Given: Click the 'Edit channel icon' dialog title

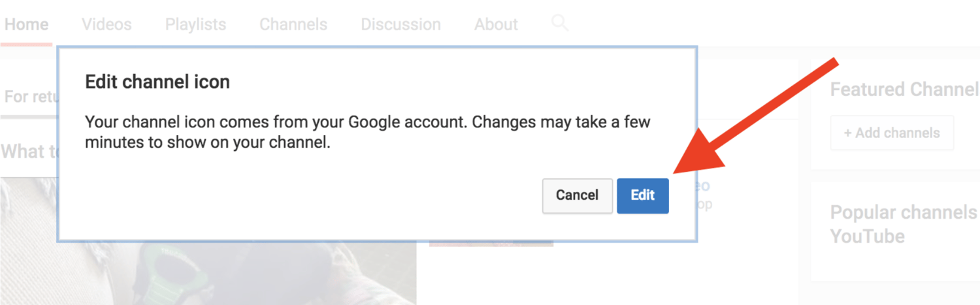Looking at the screenshot, I should click(x=157, y=82).
